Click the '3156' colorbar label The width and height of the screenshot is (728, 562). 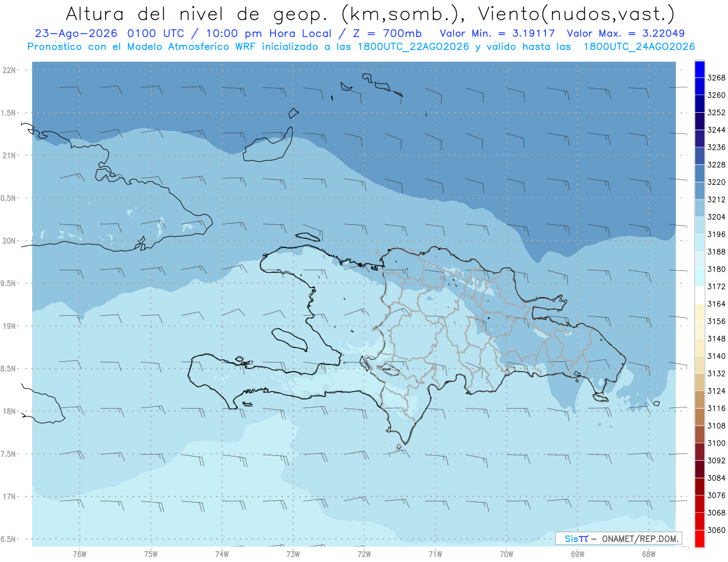click(x=716, y=321)
